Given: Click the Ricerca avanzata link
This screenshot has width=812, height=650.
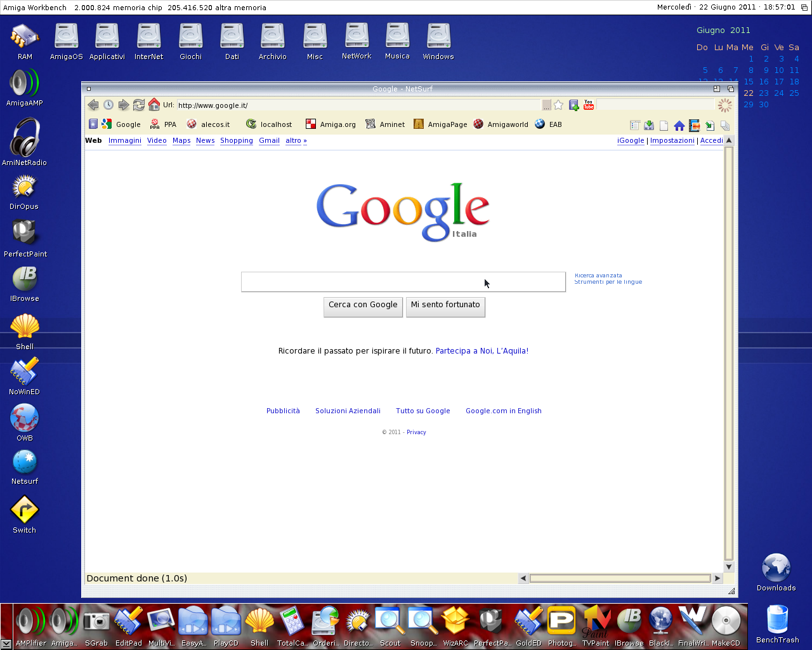Looking at the screenshot, I should point(598,275).
